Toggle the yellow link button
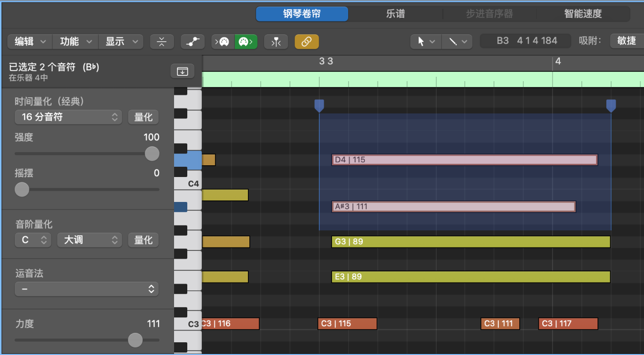 307,42
